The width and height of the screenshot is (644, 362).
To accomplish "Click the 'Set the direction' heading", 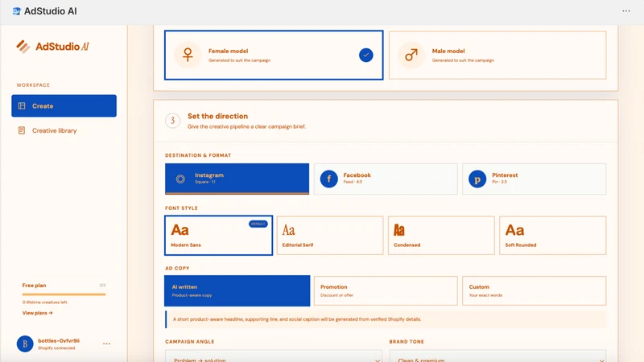I will pos(217,116).
